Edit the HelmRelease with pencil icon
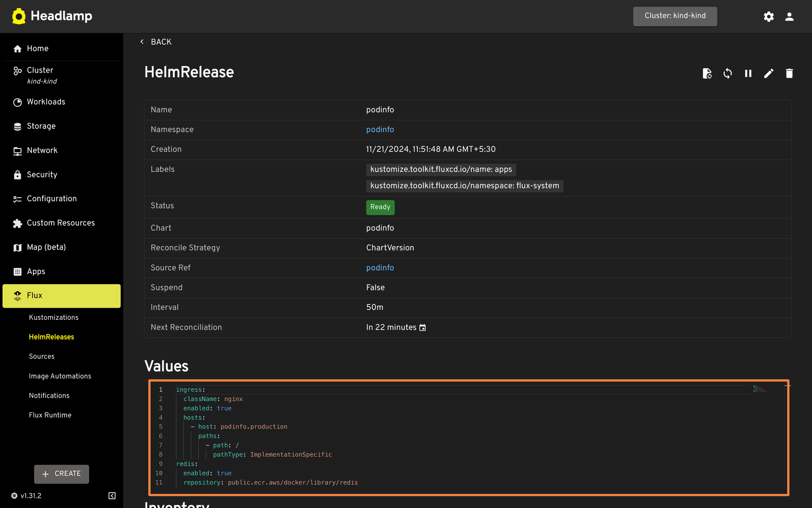The height and width of the screenshot is (508, 812). coord(769,73)
